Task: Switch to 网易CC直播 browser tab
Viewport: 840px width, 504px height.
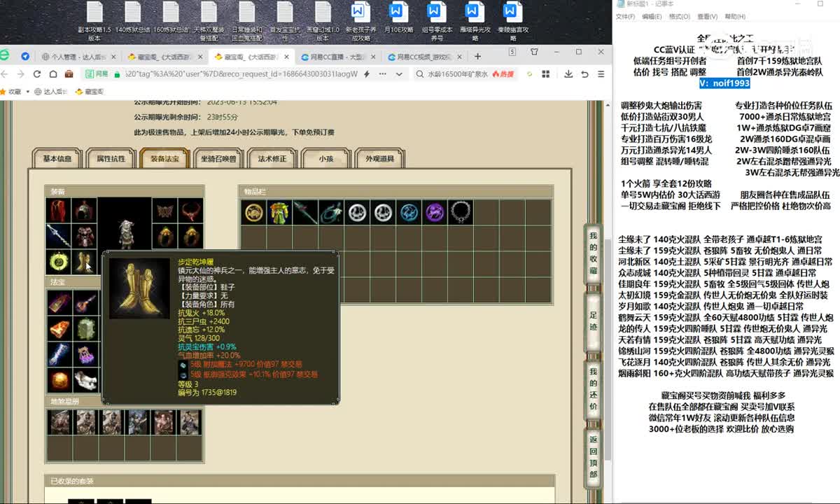Action: pyautogui.click(x=339, y=57)
